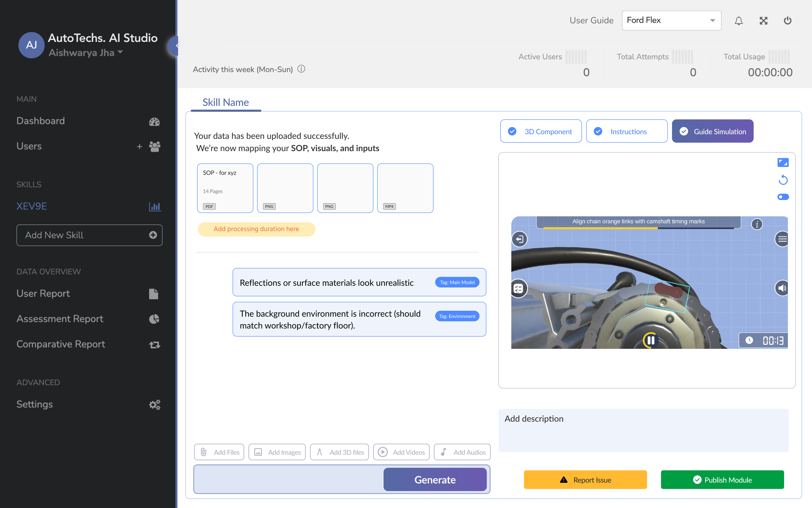Toggle the Guide Simulation checkbox chip
This screenshot has height=508, width=812.
point(713,131)
